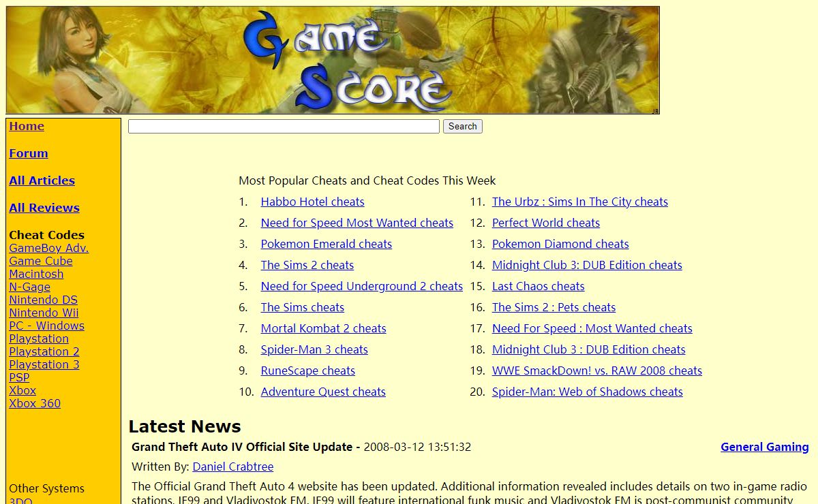Image resolution: width=818 pixels, height=504 pixels.
Task: Open Spider-Man: Web of Shadows cheats
Action: coord(588,392)
